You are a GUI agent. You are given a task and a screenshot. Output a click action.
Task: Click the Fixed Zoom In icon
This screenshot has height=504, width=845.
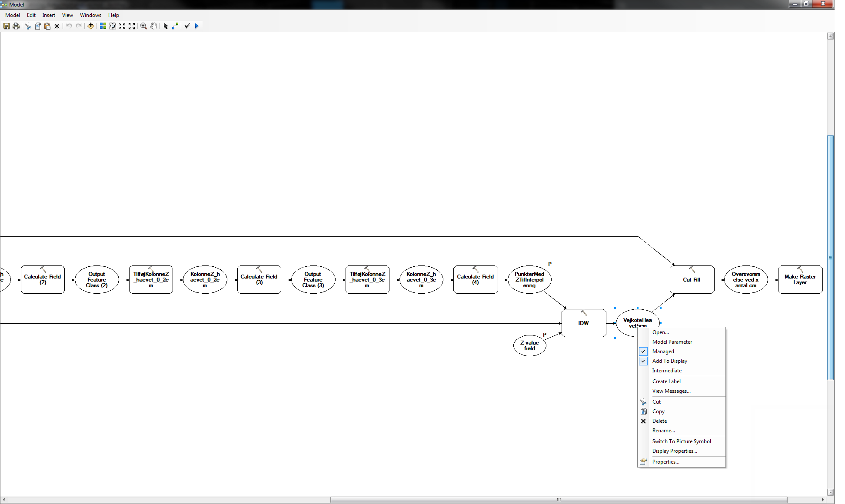[122, 26]
